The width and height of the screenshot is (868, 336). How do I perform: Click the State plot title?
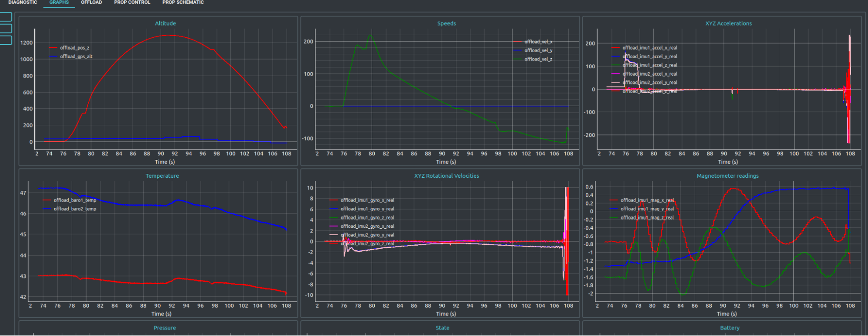442,328
